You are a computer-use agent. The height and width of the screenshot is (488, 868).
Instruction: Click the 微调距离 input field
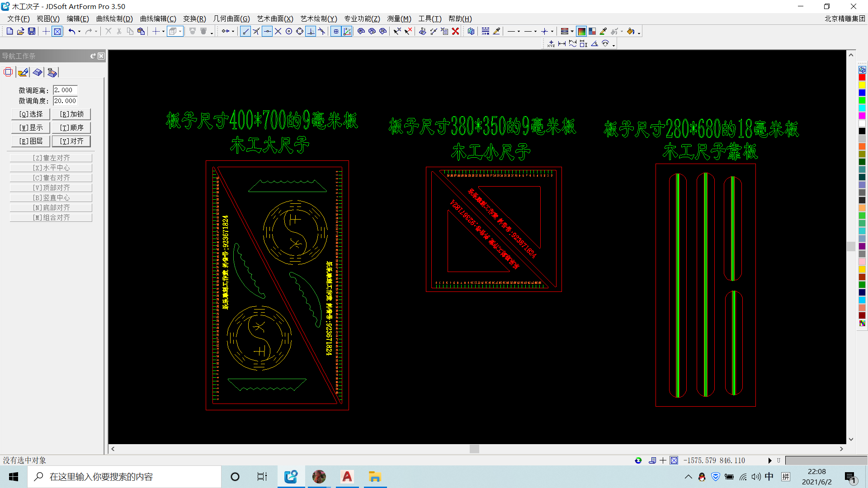pos(65,90)
